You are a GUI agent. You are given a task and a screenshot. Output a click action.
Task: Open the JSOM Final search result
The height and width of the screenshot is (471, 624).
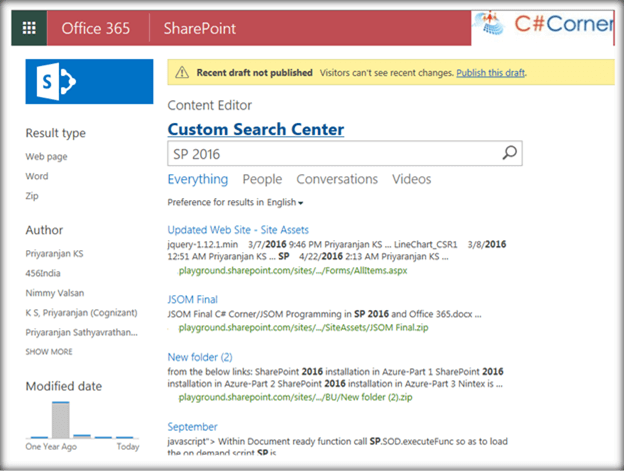point(192,299)
